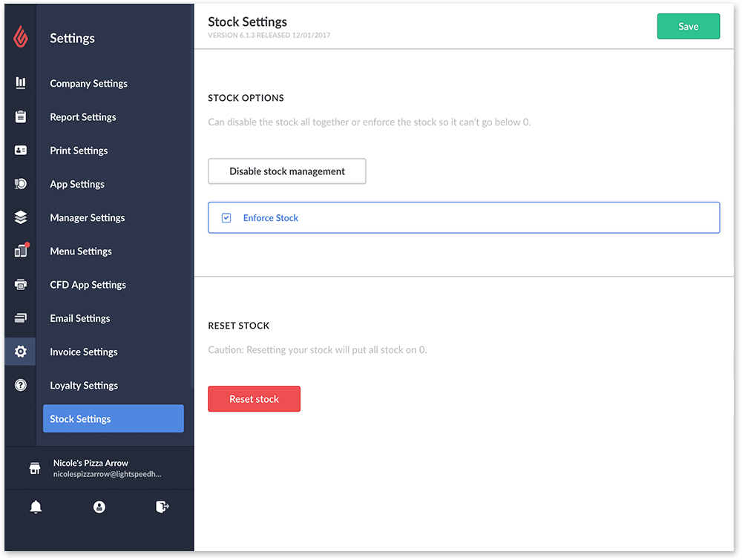Open the devices icon with red dot
The width and height of the screenshot is (742, 560).
click(22, 250)
